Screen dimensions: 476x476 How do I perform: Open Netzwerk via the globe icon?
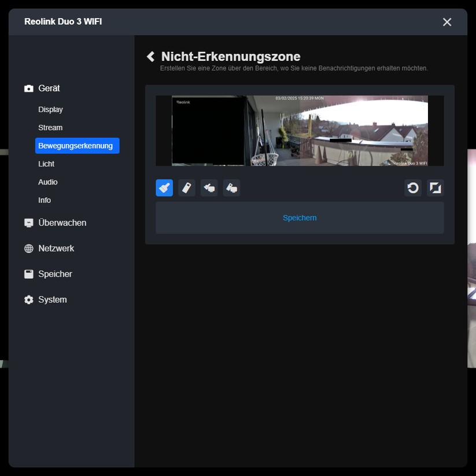(28, 248)
